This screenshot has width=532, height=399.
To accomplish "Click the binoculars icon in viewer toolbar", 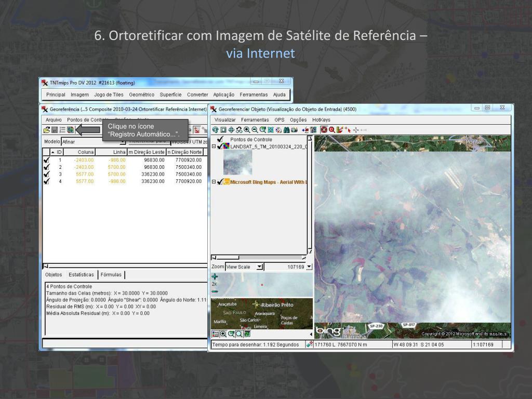I will click(286, 130).
